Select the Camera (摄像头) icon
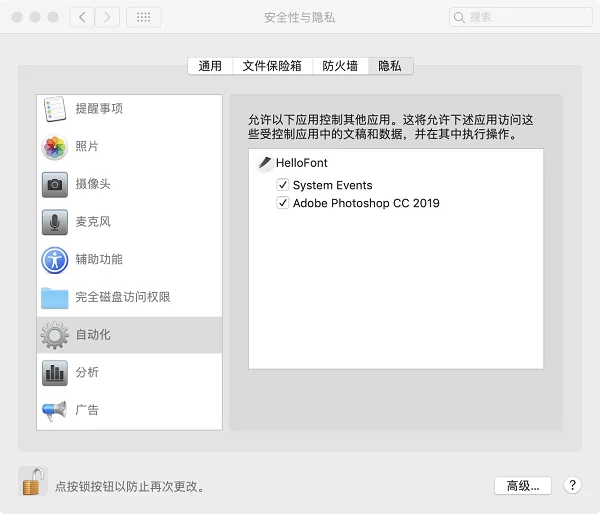Screen dimensions: 600x514 point(55,184)
